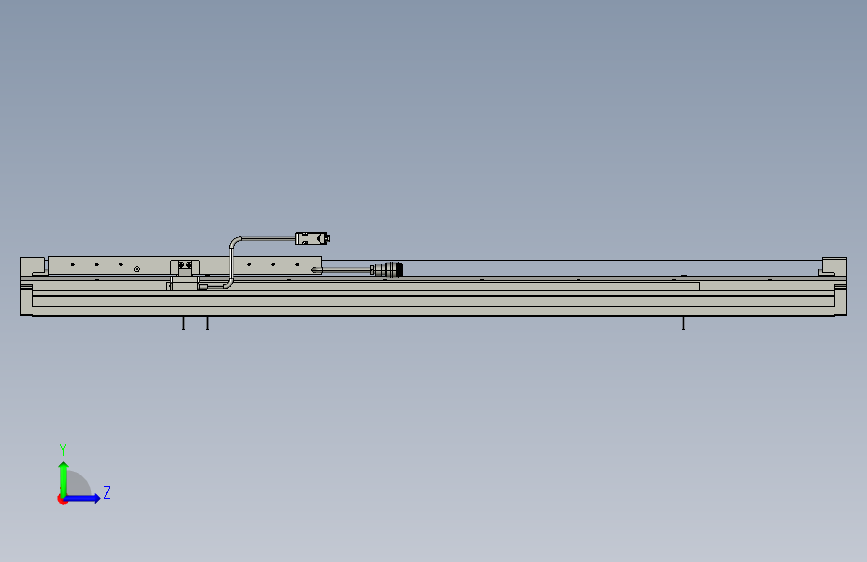
Task: Click the small circular hole on the carriage
Action: 137,269
